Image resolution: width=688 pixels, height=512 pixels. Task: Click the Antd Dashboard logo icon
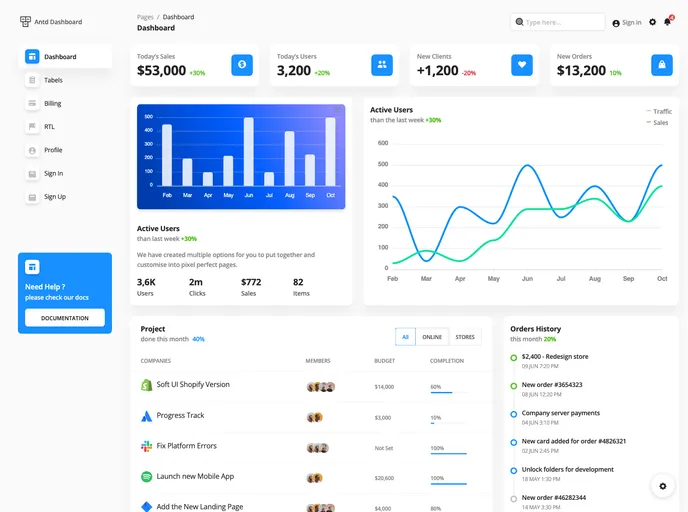(26, 21)
